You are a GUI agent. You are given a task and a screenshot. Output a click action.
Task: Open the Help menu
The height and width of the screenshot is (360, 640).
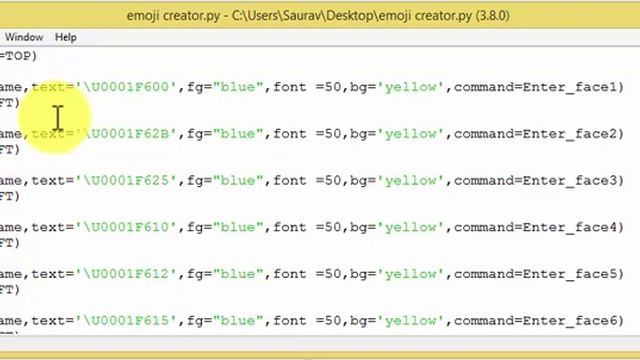point(66,37)
